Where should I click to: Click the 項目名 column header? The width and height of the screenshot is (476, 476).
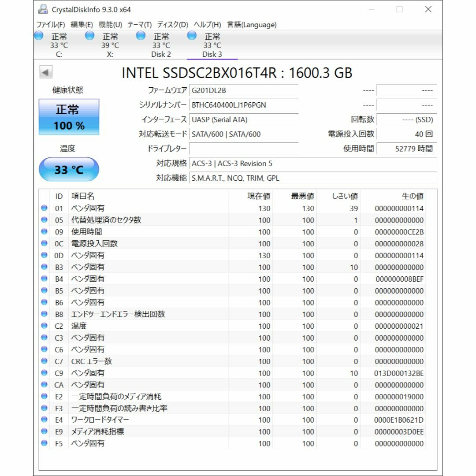tap(149, 196)
